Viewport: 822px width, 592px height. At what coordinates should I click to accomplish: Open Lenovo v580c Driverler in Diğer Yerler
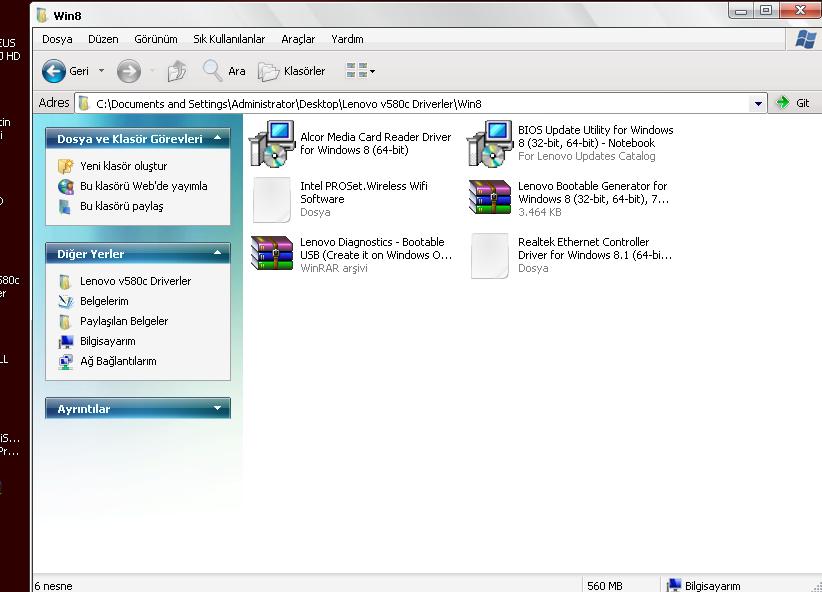click(x=135, y=281)
